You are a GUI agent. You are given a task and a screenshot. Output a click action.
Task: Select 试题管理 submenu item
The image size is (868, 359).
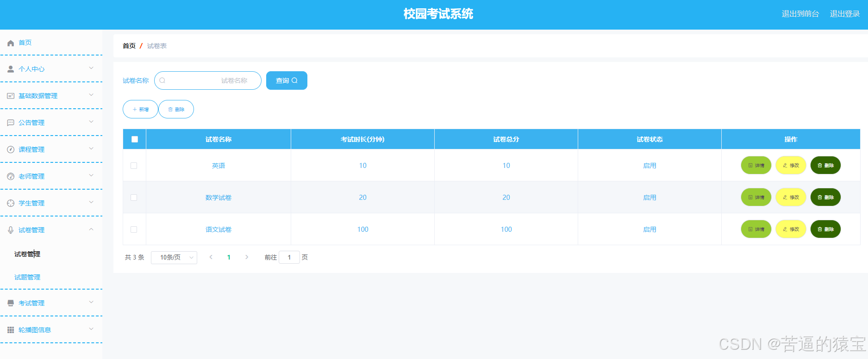pos(27,278)
